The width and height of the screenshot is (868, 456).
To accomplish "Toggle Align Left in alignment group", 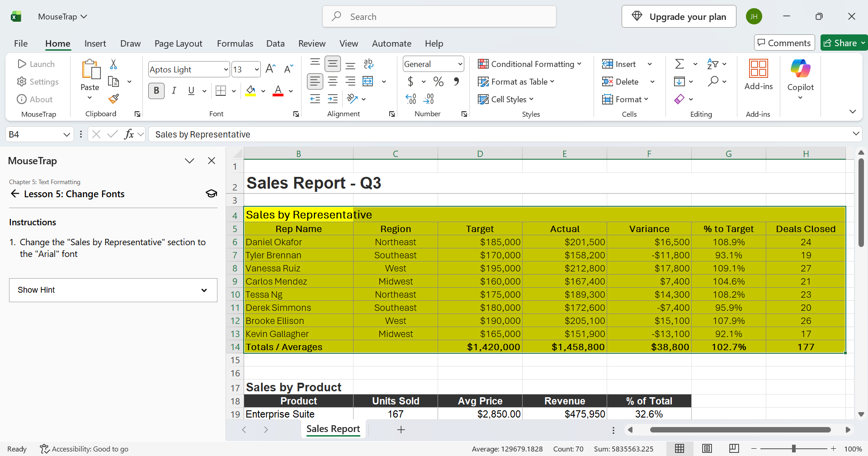I will (315, 81).
